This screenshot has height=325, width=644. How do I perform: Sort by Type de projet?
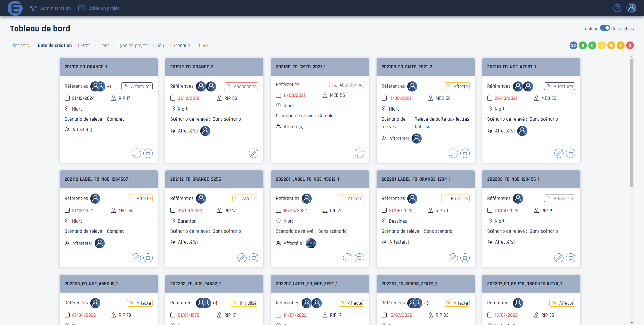click(132, 45)
